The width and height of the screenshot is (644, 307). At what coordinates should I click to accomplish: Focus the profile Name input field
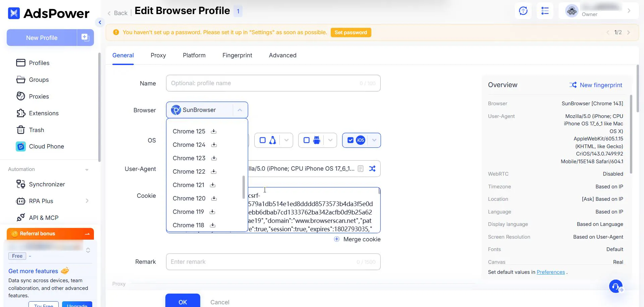[273, 83]
